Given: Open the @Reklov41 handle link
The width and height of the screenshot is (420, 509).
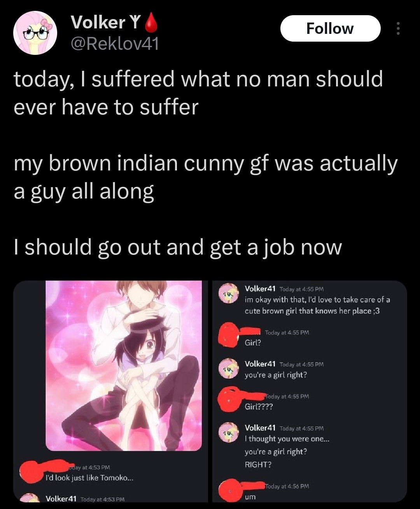Looking at the screenshot, I should coord(115,44).
